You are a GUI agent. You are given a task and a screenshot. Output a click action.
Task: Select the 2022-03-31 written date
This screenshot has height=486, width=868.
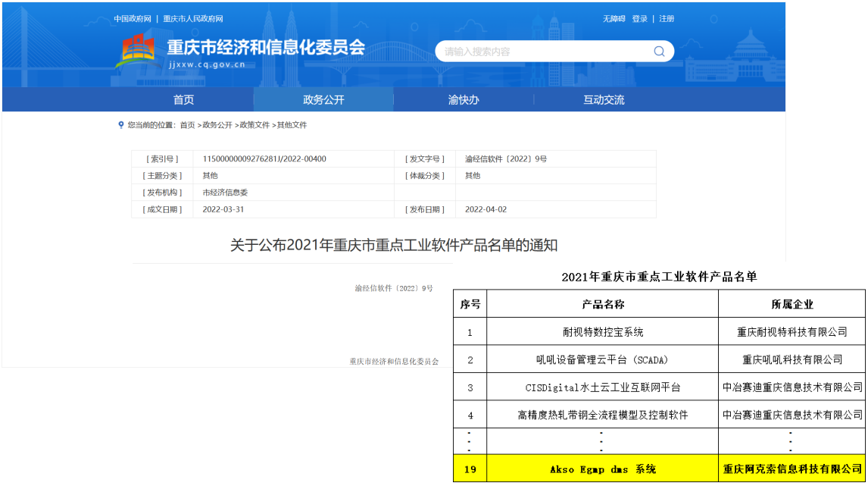click(x=223, y=209)
